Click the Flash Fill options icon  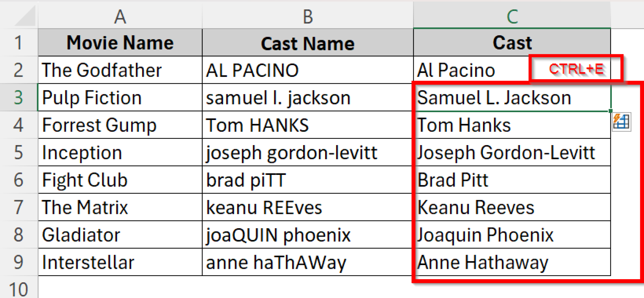coord(621,122)
